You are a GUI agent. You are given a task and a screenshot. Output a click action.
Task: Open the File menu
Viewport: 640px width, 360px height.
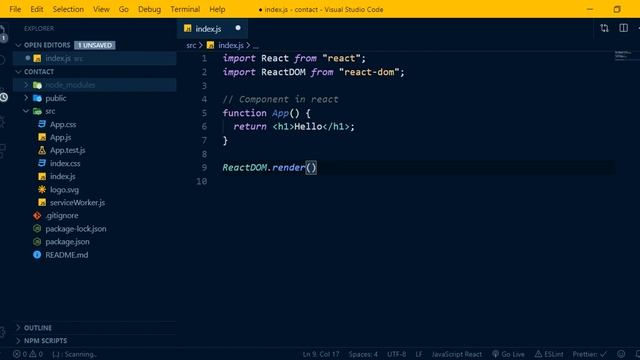pos(15,9)
